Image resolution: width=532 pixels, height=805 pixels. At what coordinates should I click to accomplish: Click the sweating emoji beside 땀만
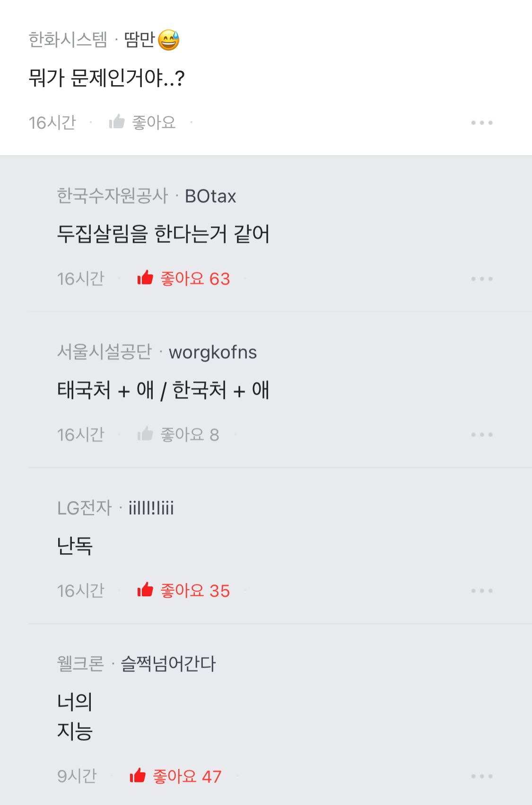coord(169,40)
